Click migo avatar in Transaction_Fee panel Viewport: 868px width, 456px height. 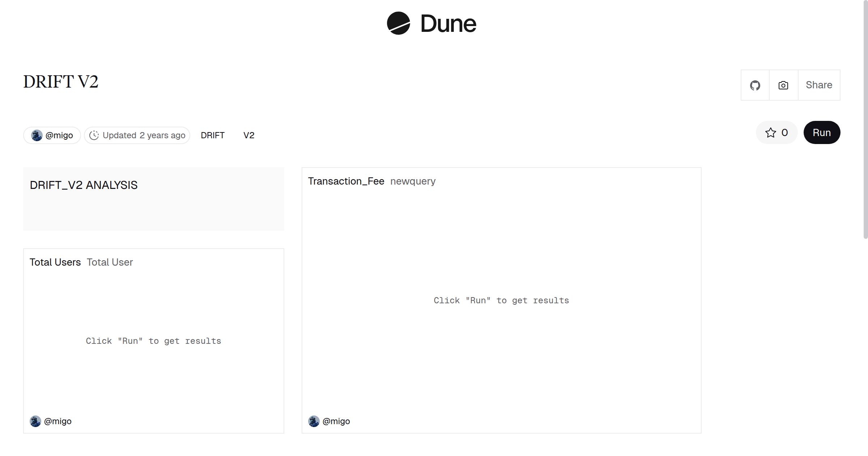coord(314,421)
